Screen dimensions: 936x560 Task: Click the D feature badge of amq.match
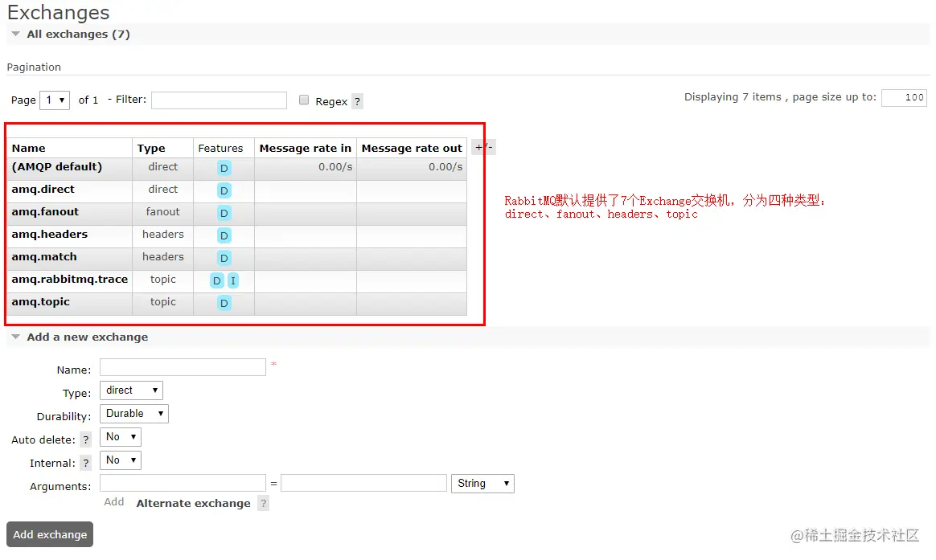[224, 258]
